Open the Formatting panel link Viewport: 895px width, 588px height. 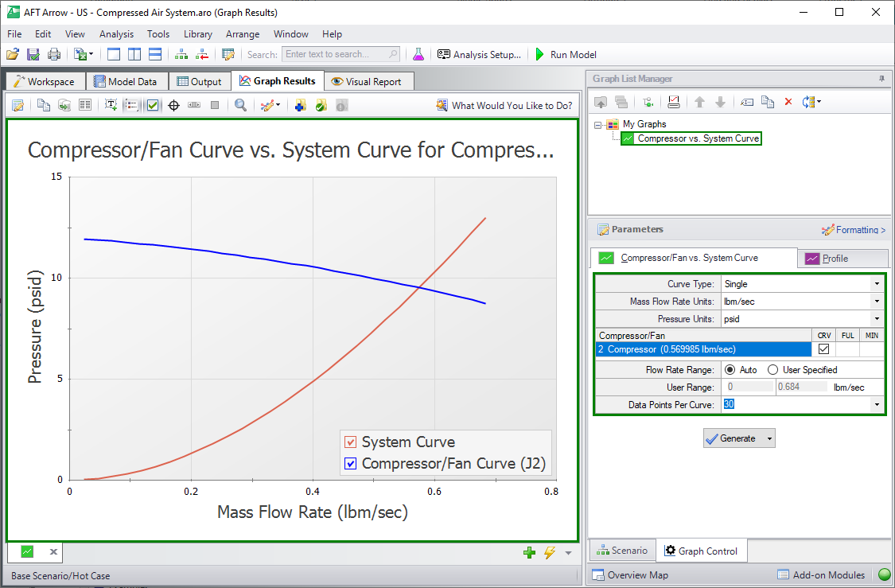click(854, 229)
